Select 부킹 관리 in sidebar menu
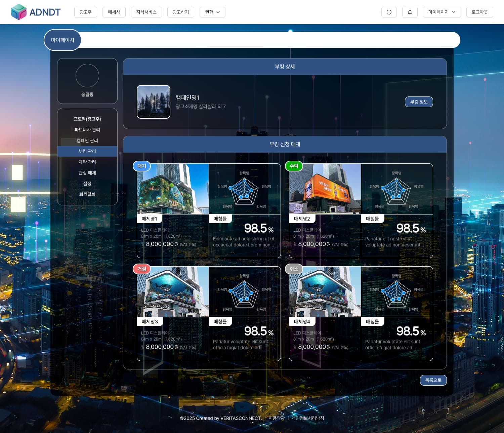The image size is (504, 433). (x=87, y=151)
